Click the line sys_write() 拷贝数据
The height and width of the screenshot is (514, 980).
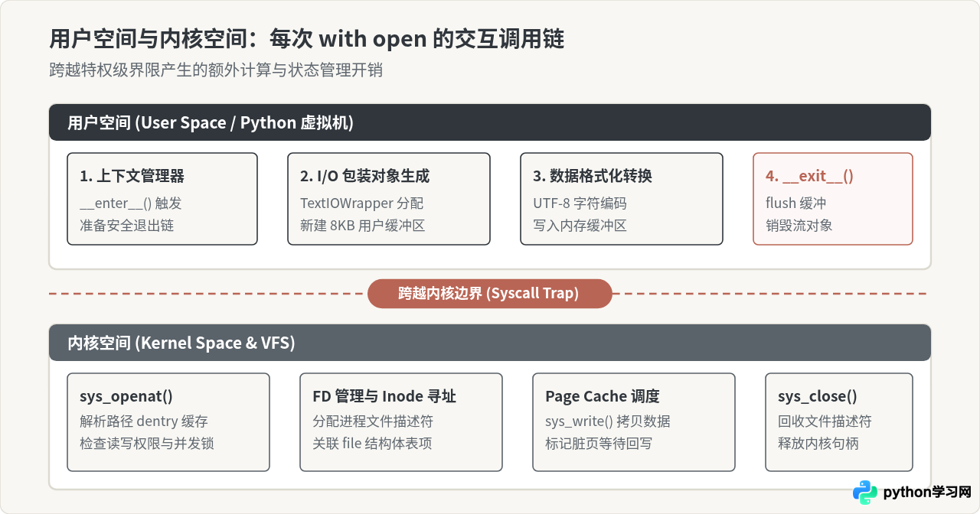tap(608, 421)
